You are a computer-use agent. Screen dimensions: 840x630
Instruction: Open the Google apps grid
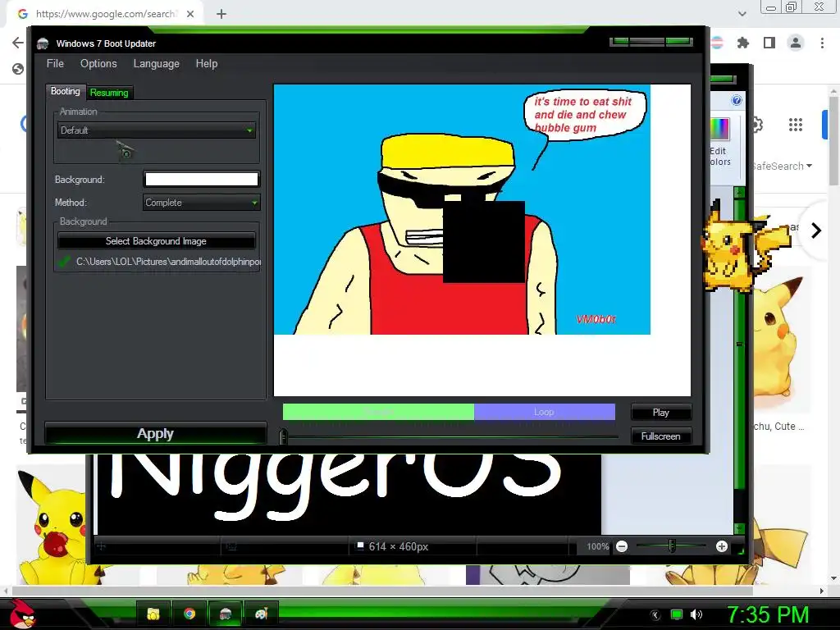tap(796, 125)
